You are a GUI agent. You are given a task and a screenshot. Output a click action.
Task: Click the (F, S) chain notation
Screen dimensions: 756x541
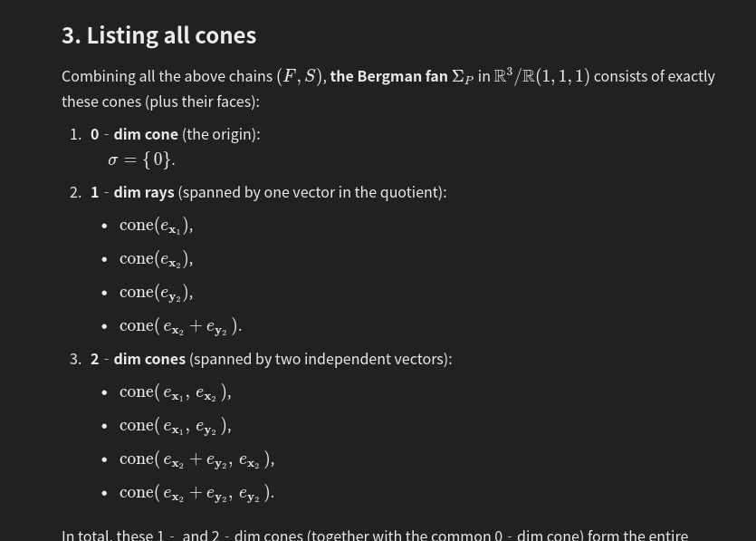point(300,76)
